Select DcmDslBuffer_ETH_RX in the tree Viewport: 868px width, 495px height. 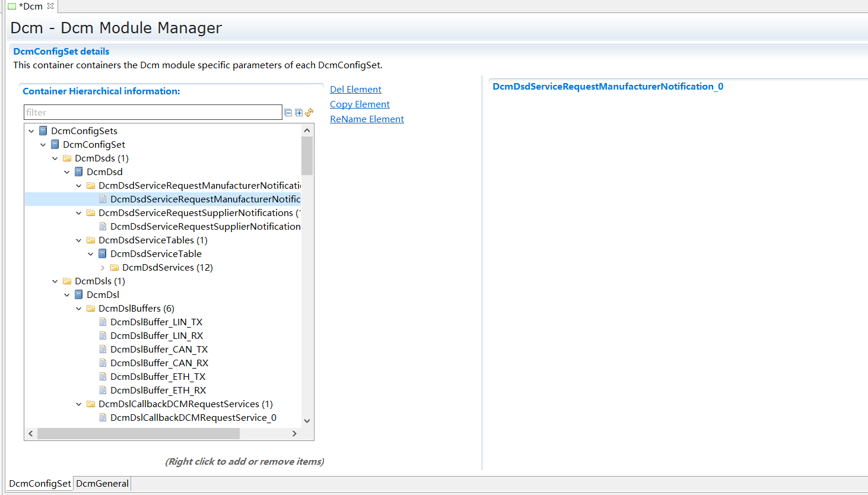158,391
